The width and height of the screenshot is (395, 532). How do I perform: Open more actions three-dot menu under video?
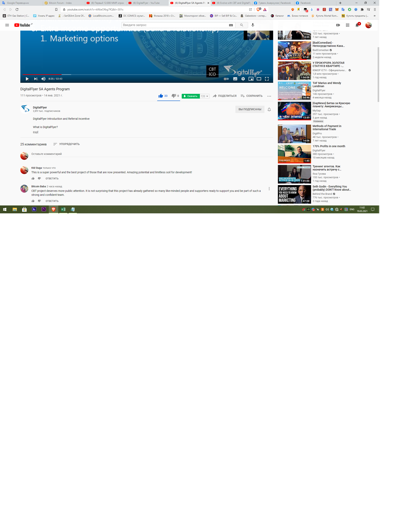coord(269,96)
